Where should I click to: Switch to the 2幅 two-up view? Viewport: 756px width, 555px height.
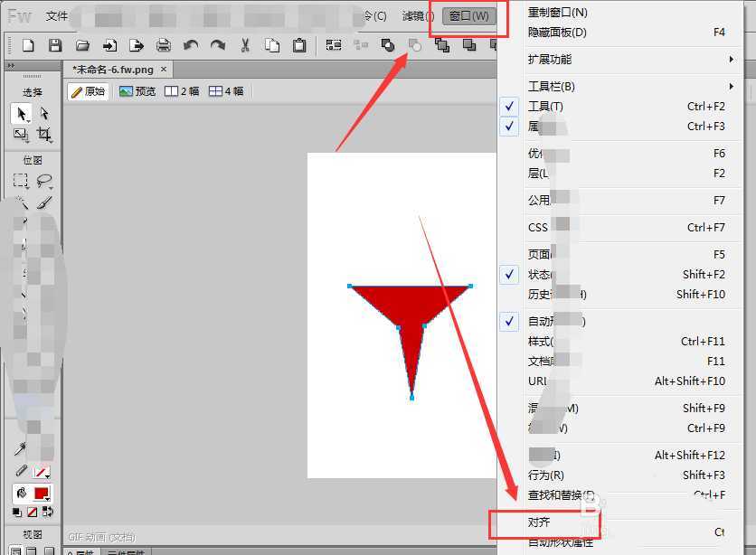(182, 91)
